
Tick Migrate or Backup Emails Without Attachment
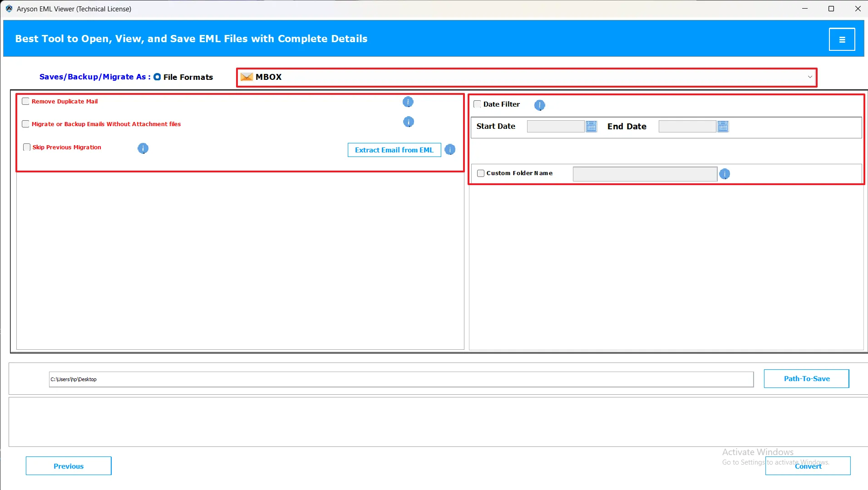26,124
